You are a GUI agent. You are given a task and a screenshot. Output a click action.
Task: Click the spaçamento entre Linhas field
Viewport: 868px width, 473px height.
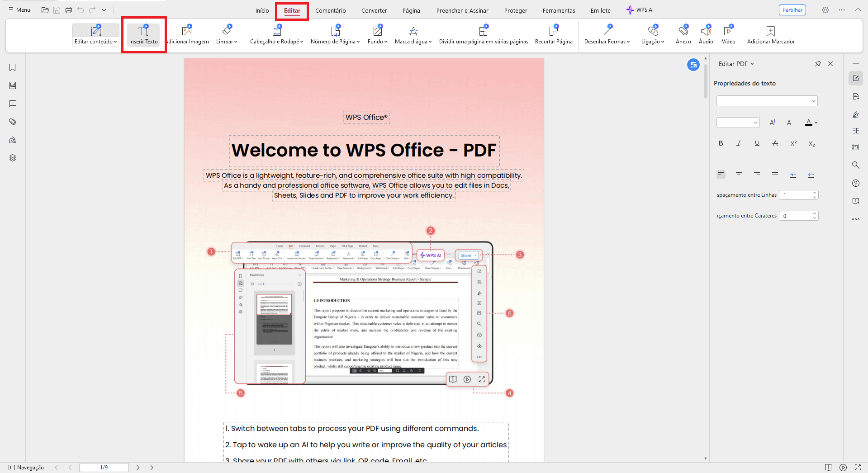tap(799, 195)
